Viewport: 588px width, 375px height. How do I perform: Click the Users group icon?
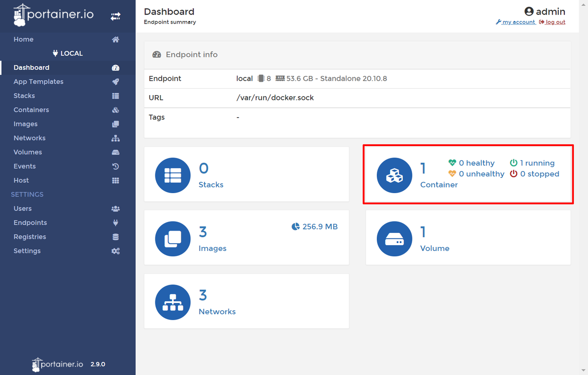(x=116, y=209)
